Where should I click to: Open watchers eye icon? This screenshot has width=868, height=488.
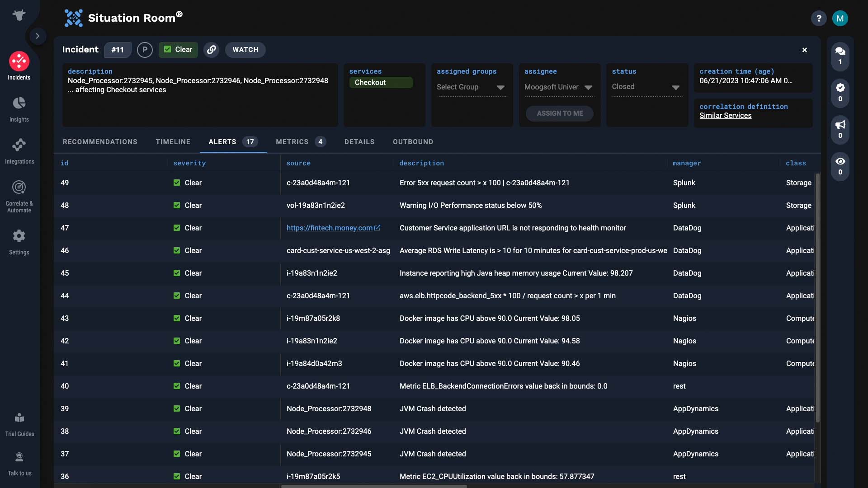840,166
